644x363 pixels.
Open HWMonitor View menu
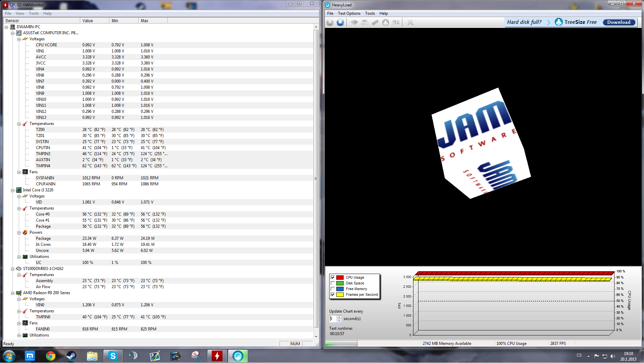[20, 13]
